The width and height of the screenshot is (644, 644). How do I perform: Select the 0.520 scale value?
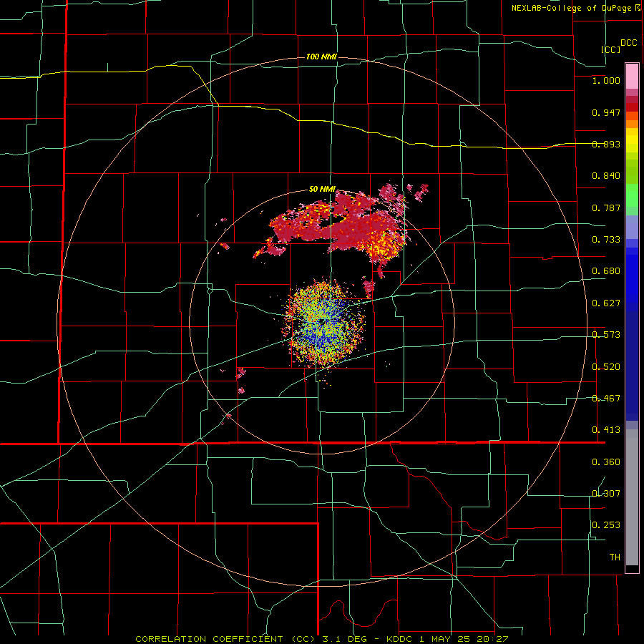point(606,367)
